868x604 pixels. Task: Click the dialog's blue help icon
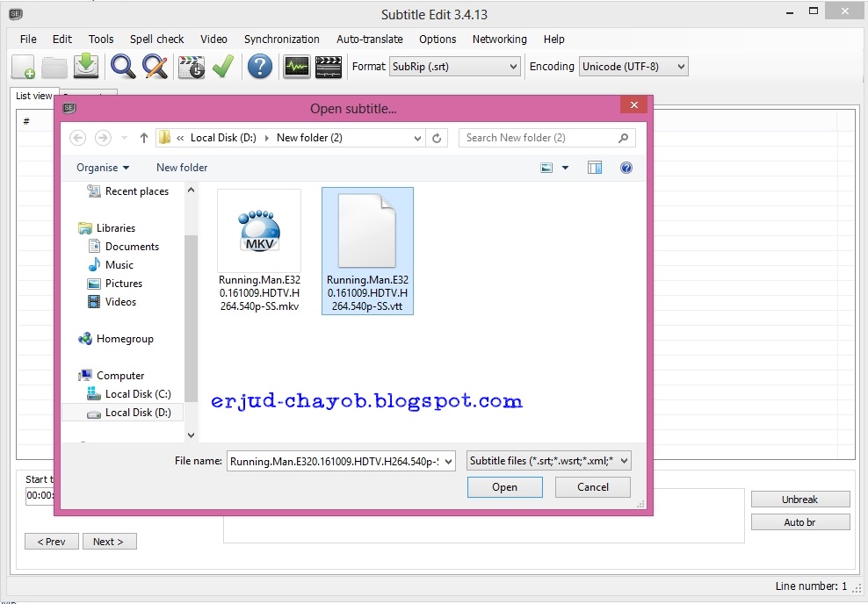click(x=626, y=168)
